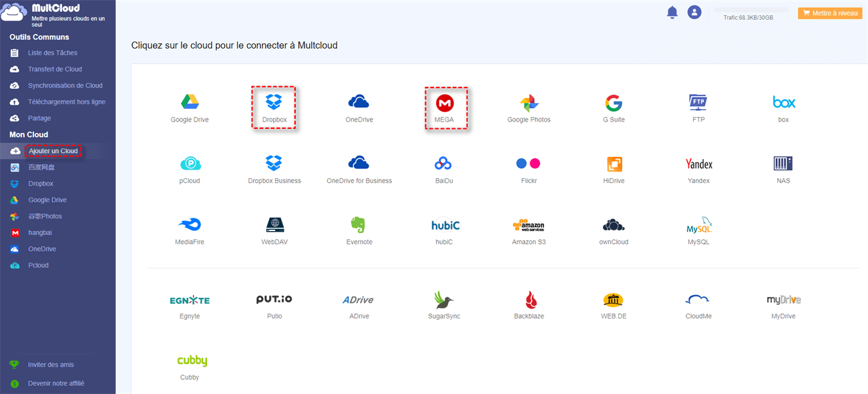
Task: Select the ADrive icon
Action: [359, 300]
